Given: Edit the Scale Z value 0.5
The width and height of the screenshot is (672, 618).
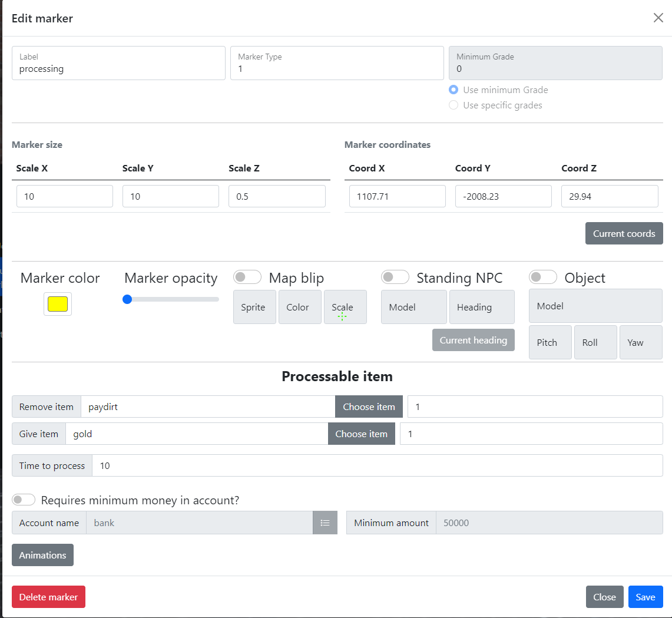Looking at the screenshot, I should (277, 196).
